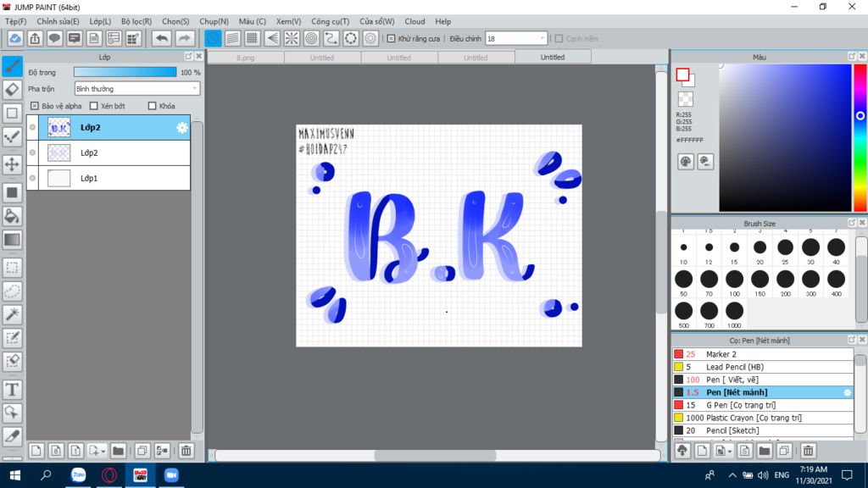Viewport: 868px width, 488px height.
Task: Choose the Lasso selection tool
Action: pyautogui.click(x=12, y=291)
